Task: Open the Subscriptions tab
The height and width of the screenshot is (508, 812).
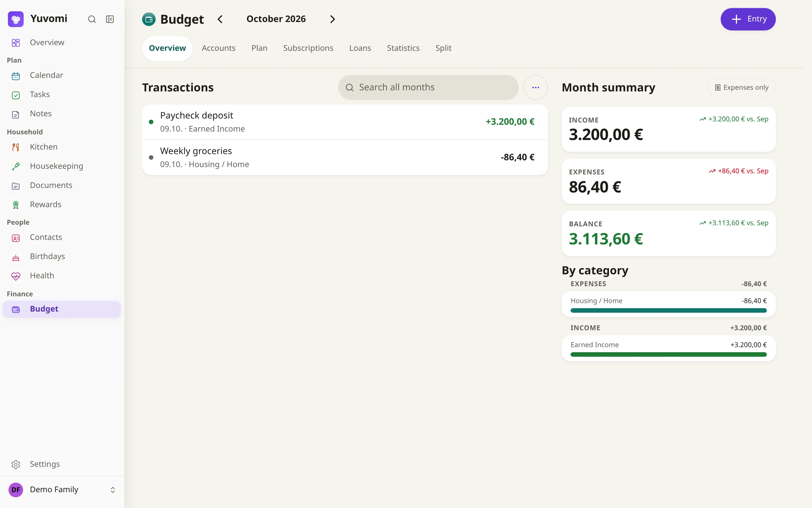Action: coord(308,48)
